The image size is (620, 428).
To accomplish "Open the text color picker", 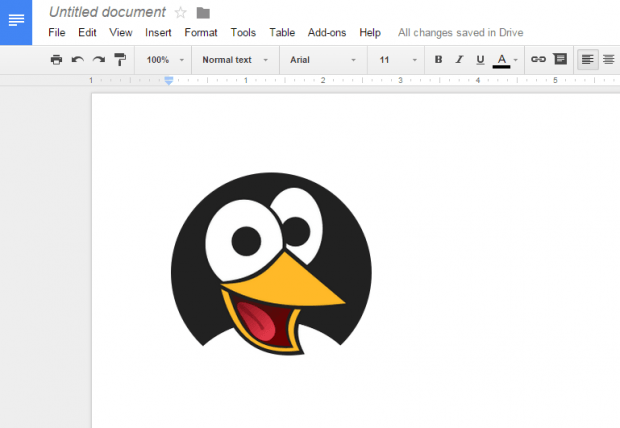I will [x=505, y=60].
